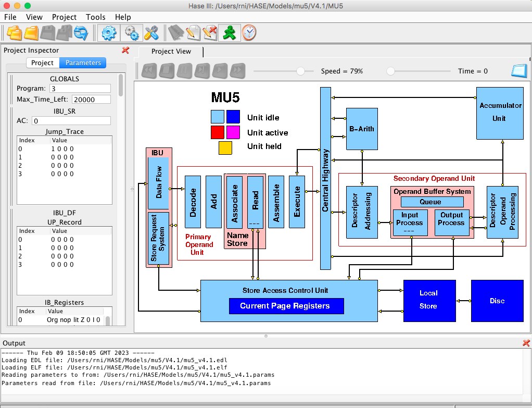Click the blue circular-arrows reload icon
The width and height of the screenshot is (532, 408).
click(x=81, y=33)
